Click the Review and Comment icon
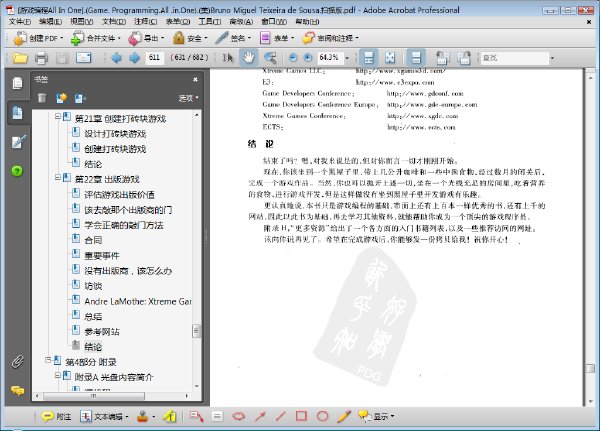This screenshot has height=431, width=600. (308, 38)
